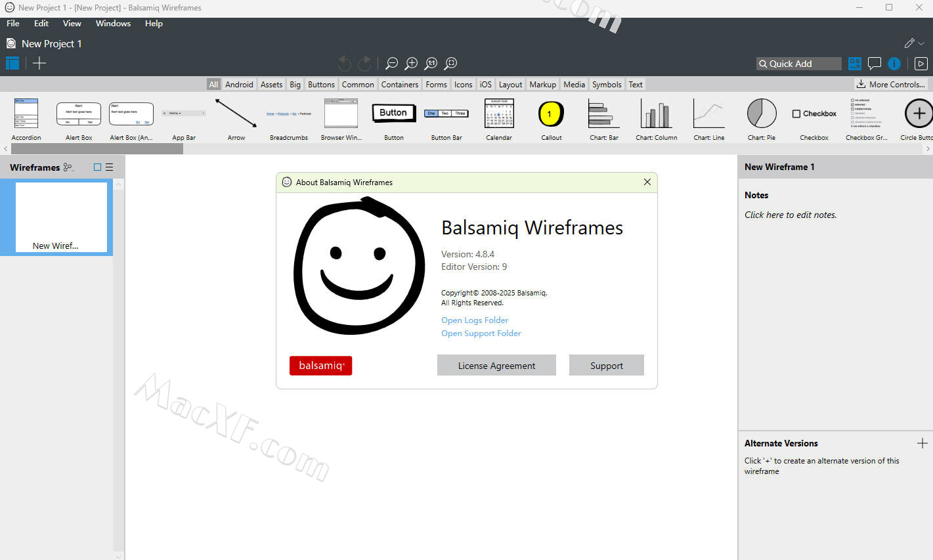Open the View menu

pyautogui.click(x=72, y=23)
